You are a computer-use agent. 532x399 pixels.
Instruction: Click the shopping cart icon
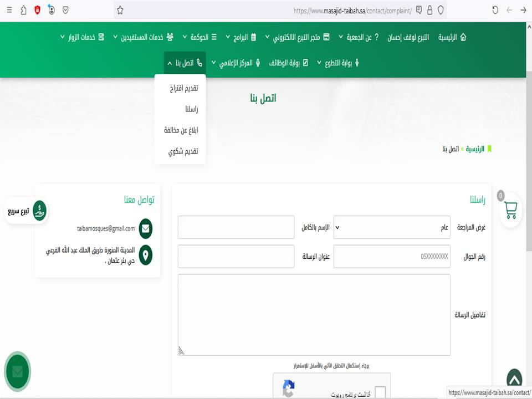pyautogui.click(x=510, y=210)
